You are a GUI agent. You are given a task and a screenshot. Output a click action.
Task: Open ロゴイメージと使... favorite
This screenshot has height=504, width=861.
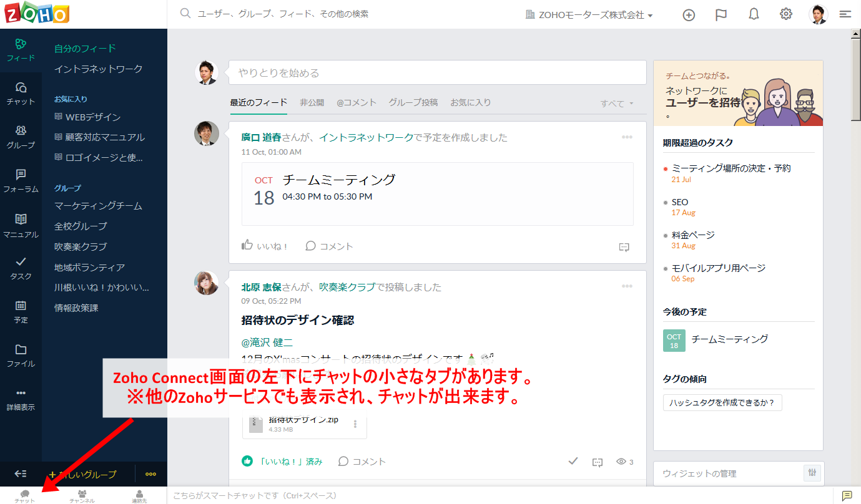pyautogui.click(x=99, y=157)
